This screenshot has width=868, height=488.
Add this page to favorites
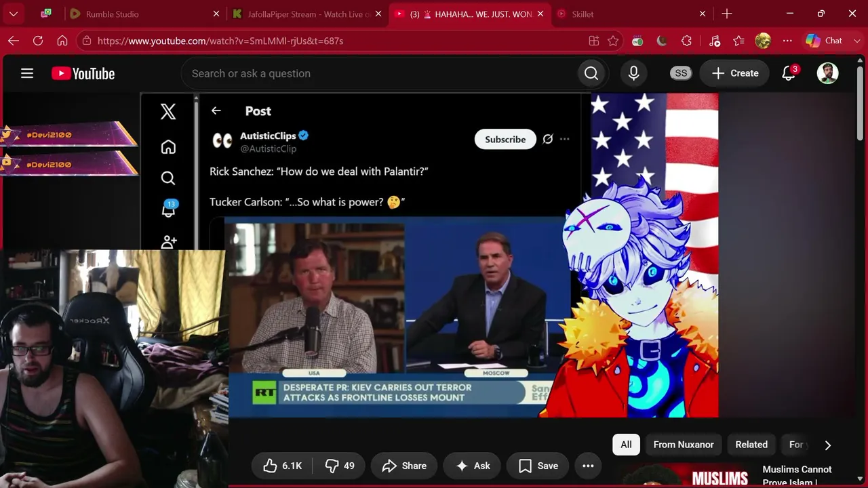(x=613, y=41)
